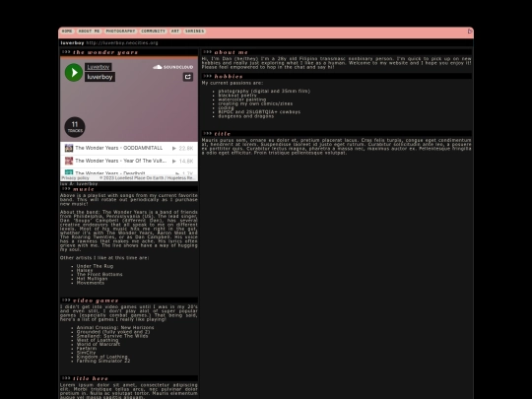Click hobby 'creating my own comics/zines'
Viewport: 532px width, 399px height.
click(x=255, y=103)
